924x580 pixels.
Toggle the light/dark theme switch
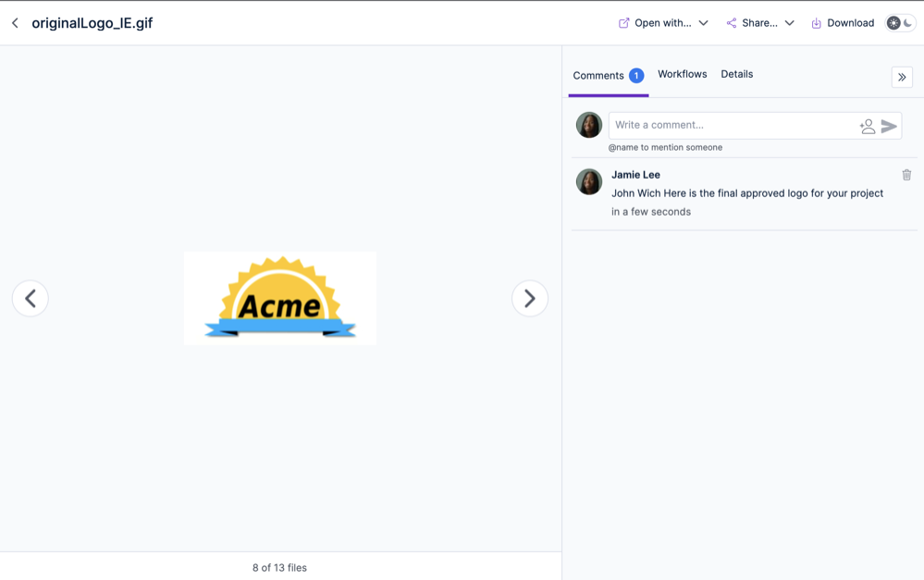[x=901, y=23]
